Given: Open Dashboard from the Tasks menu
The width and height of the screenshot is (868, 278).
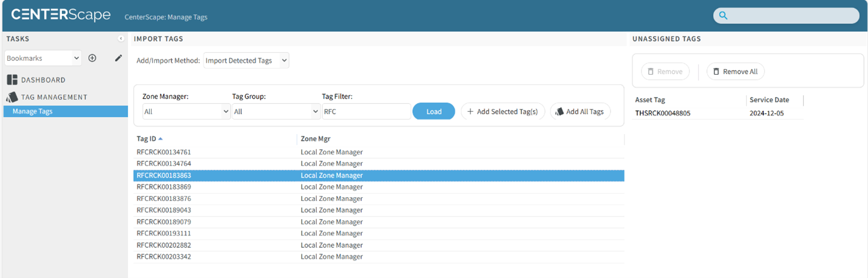Looking at the screenshot, I should [x=43, y=80].
